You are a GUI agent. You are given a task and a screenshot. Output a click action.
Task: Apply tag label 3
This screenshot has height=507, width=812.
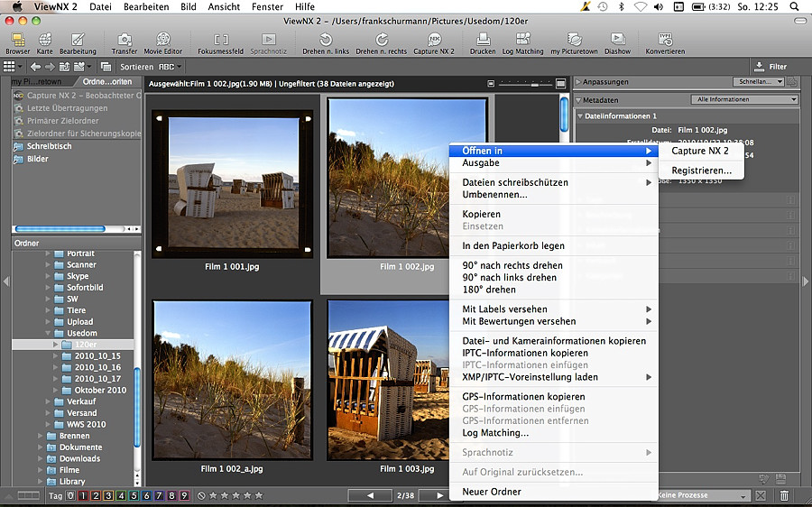tap(108, 495)
